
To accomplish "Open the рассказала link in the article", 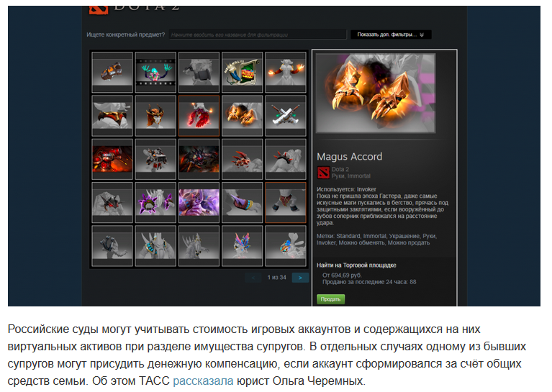I will [x=203, y=380].
